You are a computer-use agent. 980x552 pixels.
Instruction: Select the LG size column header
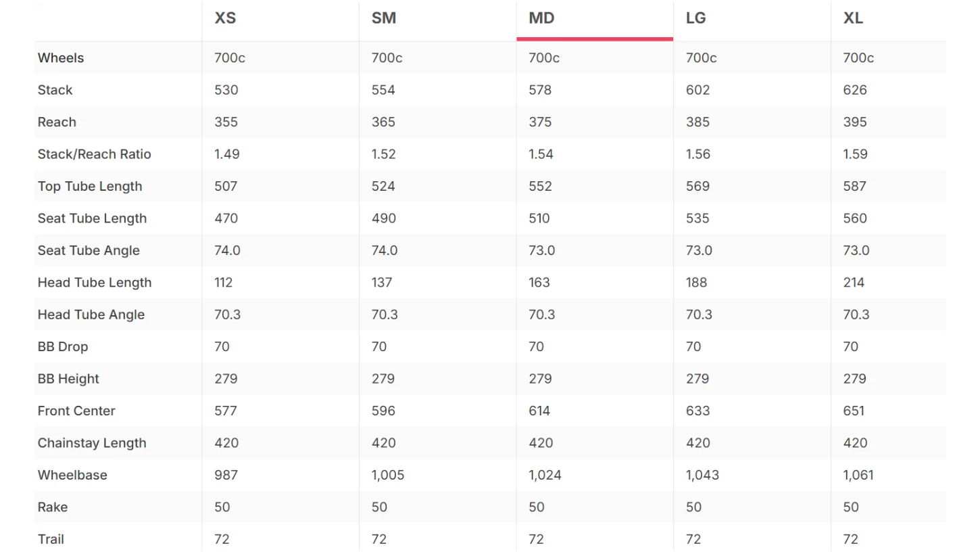click(695, 18)
